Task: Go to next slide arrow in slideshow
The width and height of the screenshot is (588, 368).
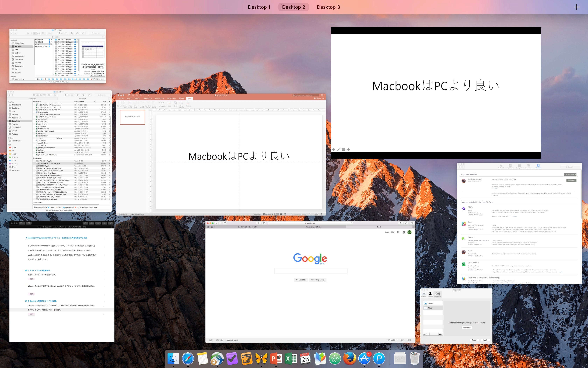Action: 348,149
